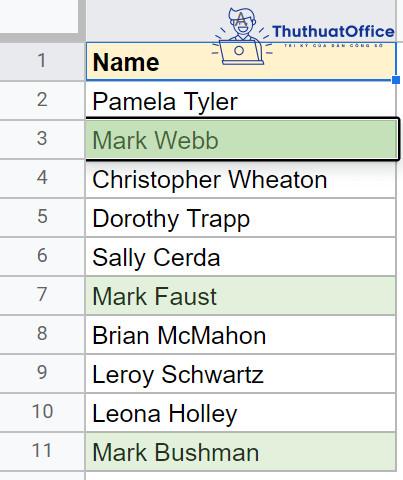Click the Leona Holley cell
Viewport: 403px width, 480px height.
pos(241,413)
